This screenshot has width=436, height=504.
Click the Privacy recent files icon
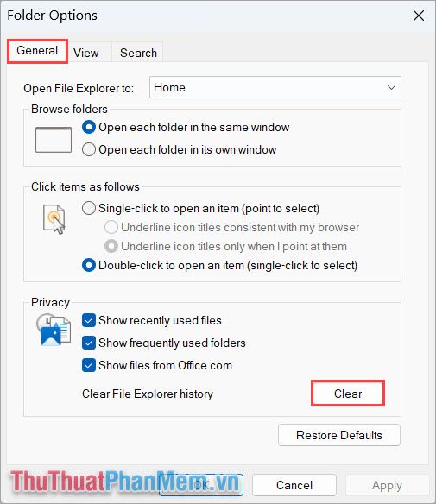pyautogui.click(x=54, y=330)
